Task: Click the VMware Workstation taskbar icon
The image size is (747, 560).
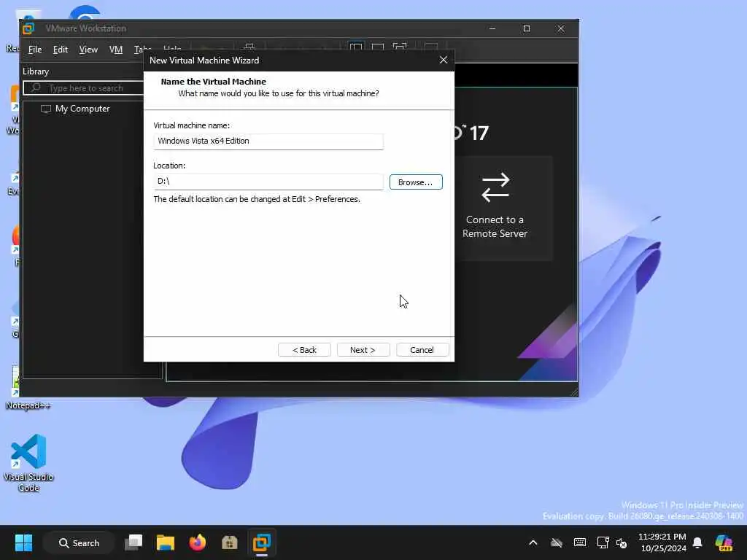Action: pos(262,542)
